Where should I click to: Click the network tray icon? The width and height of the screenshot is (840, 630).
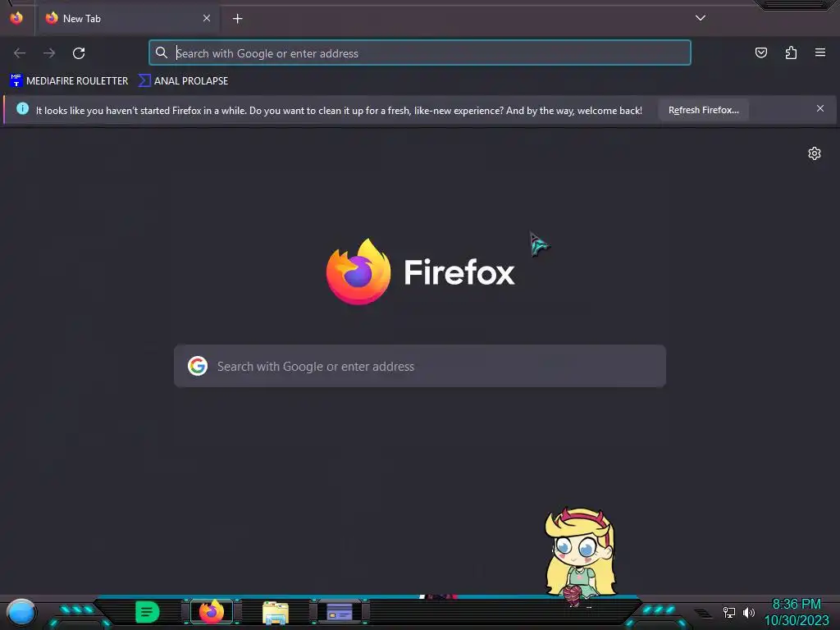click(729, 612)
